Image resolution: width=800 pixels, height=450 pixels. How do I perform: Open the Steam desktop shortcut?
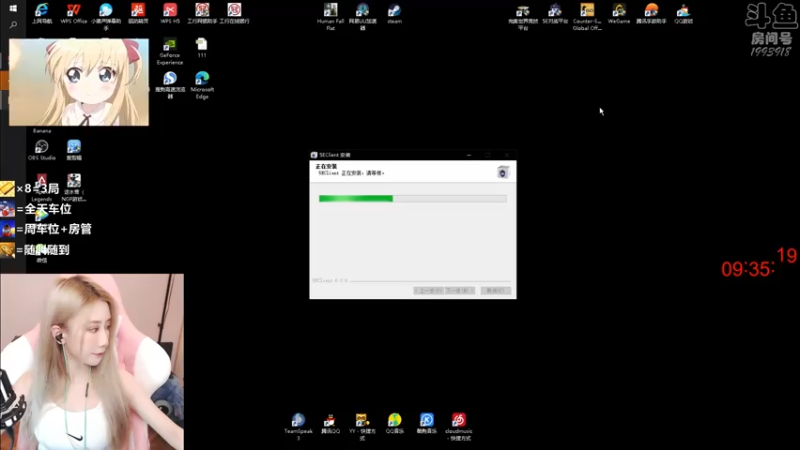[x=394, y=14]
